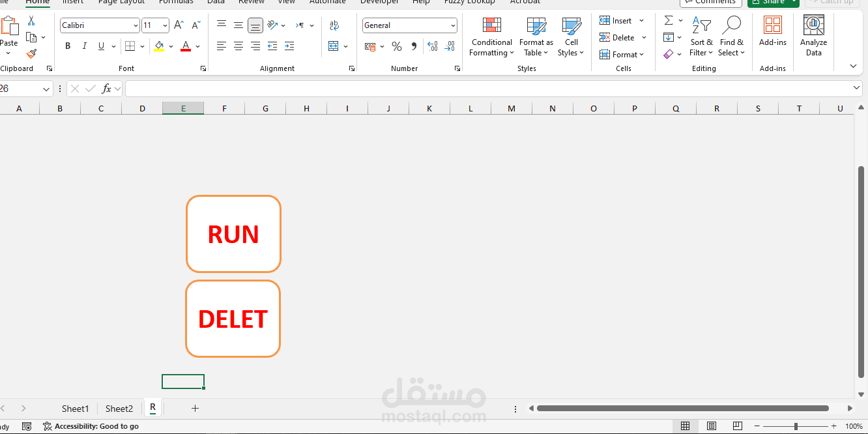Click inside the formula bar
This screenshot has height=434, width=868.
point(489,89)
